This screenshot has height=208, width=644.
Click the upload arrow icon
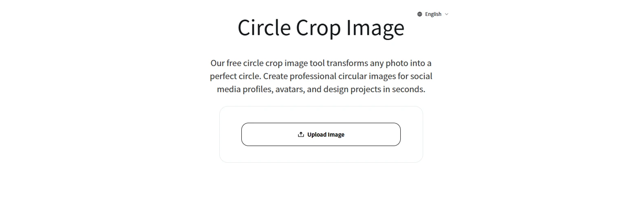pyautogui.click(x=301, y=135)
